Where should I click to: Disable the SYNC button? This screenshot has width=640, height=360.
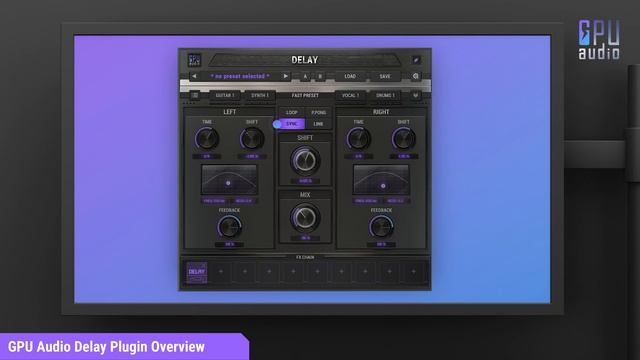click(291, 124)
